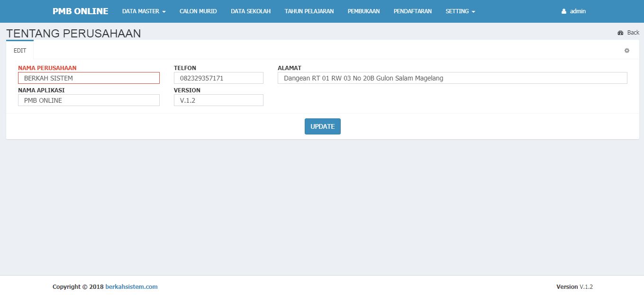
Task: Follow the berkahsistem.com footer link
Action: 131,287
